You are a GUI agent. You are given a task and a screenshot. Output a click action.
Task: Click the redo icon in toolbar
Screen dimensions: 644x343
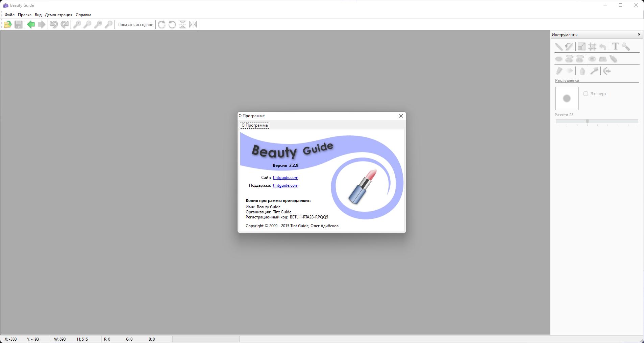pos(65,24)
